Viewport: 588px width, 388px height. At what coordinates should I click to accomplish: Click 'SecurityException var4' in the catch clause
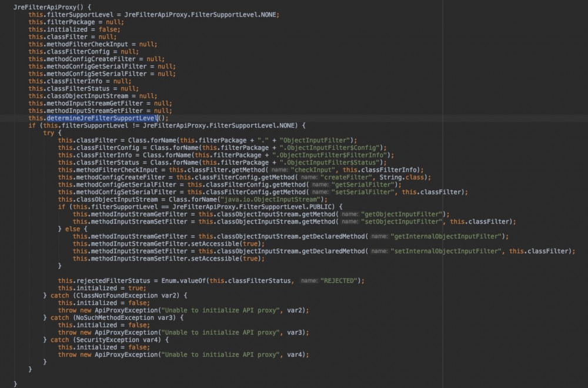tap(119, 340)
